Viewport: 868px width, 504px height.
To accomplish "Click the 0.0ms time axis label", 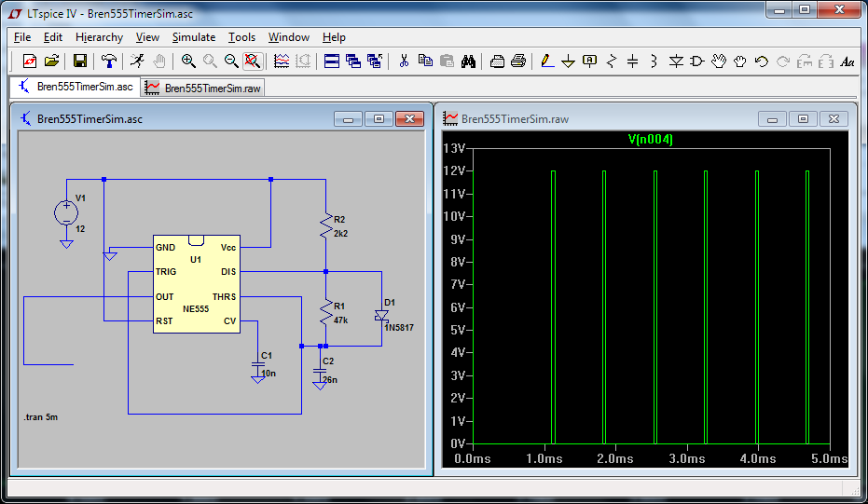I will point(472,458).
